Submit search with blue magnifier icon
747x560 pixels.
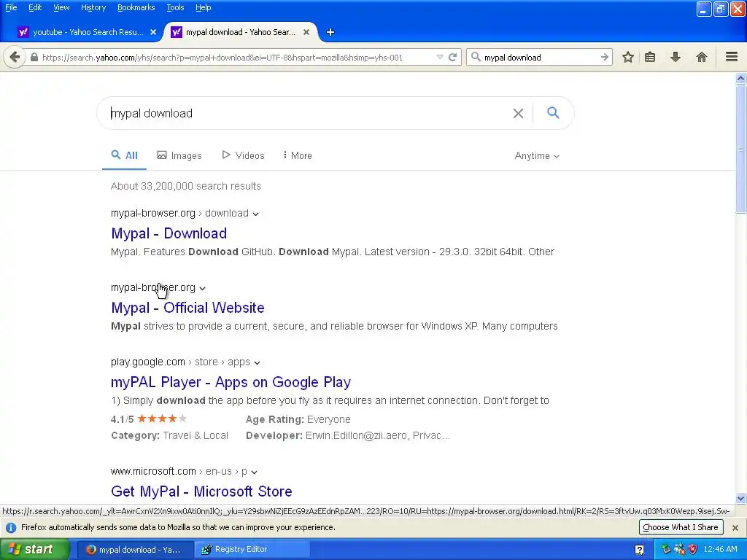coord(553,113)
